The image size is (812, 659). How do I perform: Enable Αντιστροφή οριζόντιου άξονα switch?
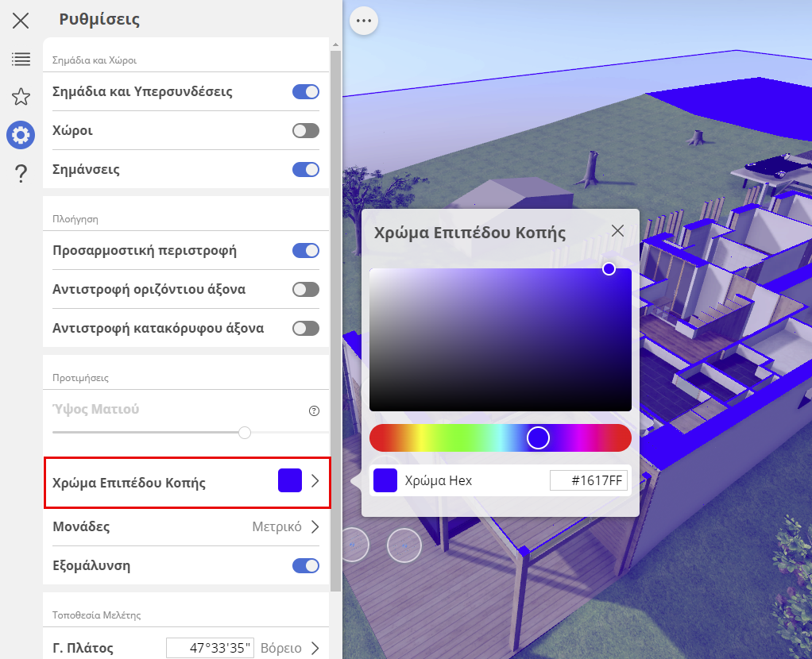pos(306,289)
